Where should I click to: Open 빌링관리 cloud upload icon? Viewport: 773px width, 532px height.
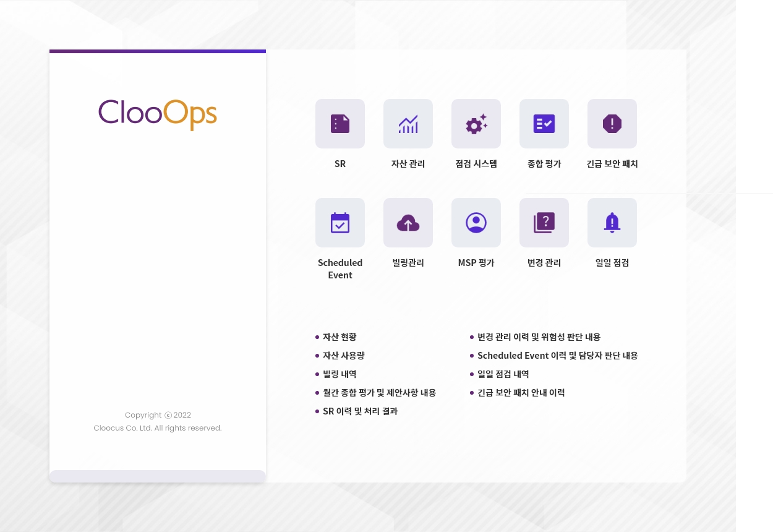(408, 223)
